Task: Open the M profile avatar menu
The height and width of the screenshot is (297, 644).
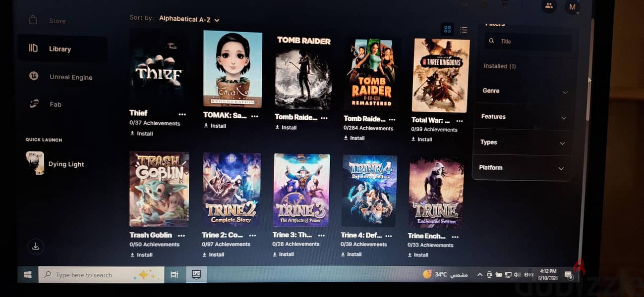Action: 572,7
